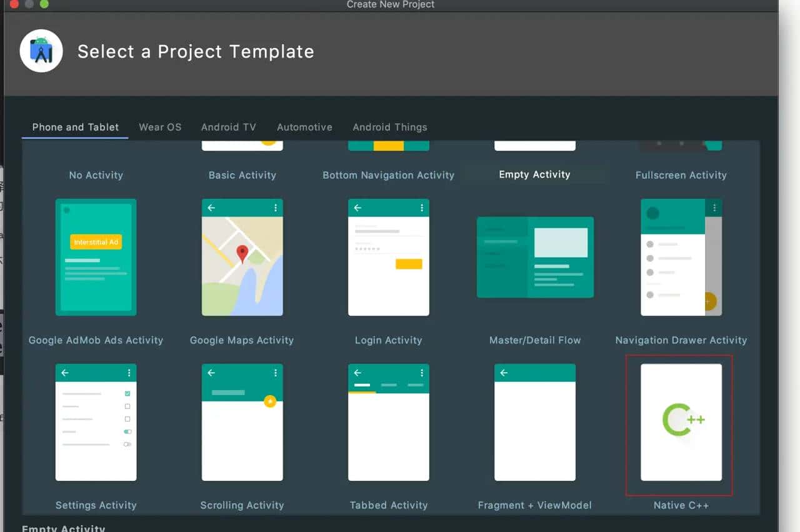Screen dimensions: 800x532
Task: Select the Phone and Tablet tab
Action: (x=76, y=127)
